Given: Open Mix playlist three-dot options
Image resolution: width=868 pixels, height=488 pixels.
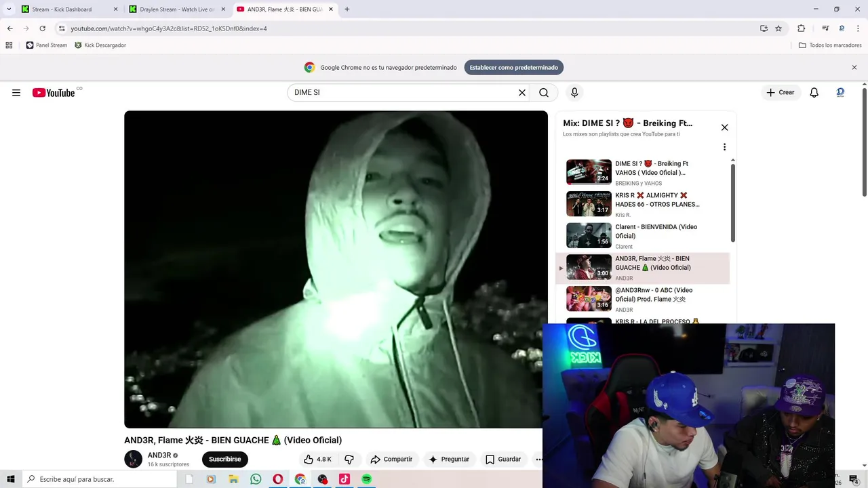Looking at the screenshot, I should point(724,147).
